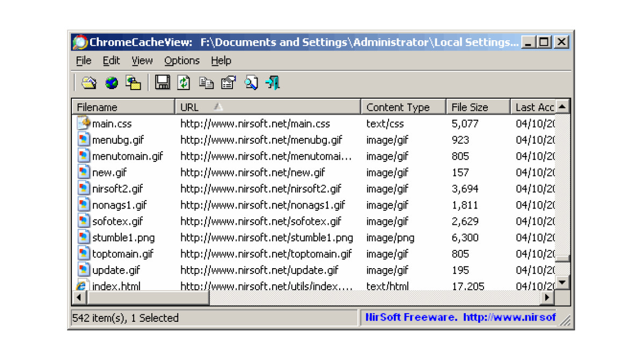Viewport: 644px width, 362px height.
Task: Sort by the Filename column header
Action: (123, 107)
